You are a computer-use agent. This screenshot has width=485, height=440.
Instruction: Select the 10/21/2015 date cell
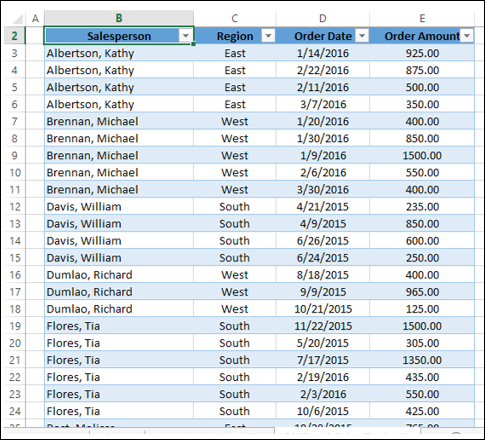pyautogui.click(x=323, y=309)
